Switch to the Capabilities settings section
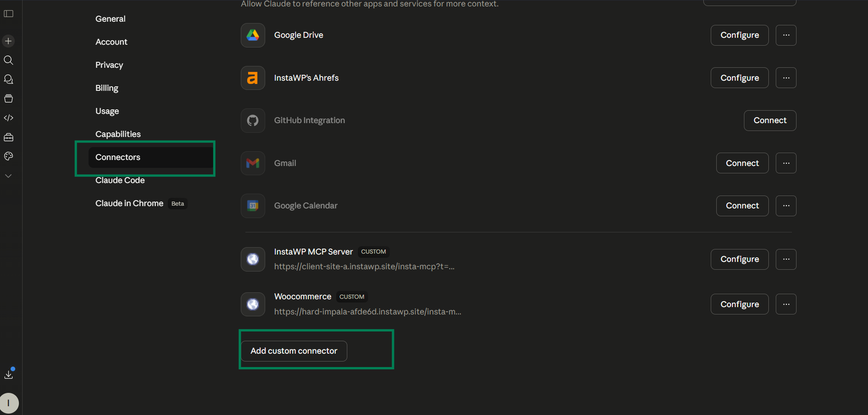Viewport: 868px width, 415px height. click(x=118, y=134)
